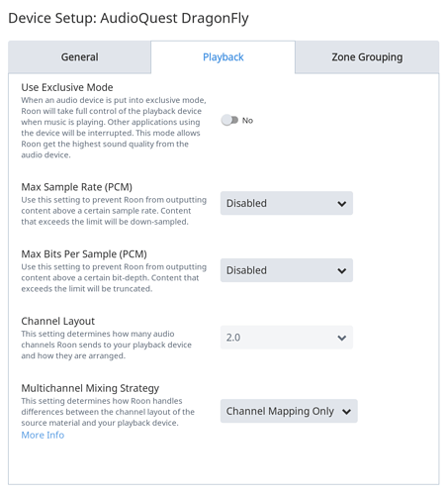Screen dimensions: 448x494
Task: Click the "No" label beside the exclusive mode switch
Action: point(247,121)
